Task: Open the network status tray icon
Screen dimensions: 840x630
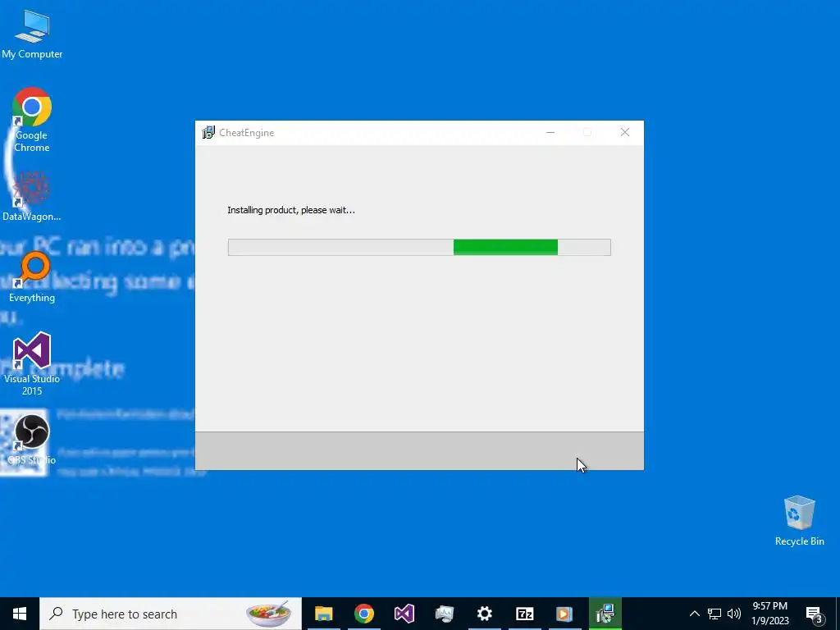Action: pyautogui.click(x=714, y=614)
